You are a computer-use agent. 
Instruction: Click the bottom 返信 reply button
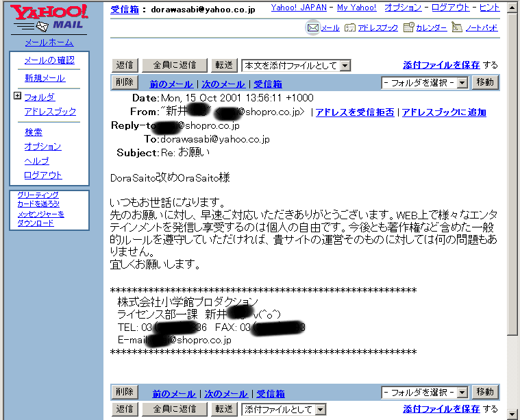coord(125,409)
